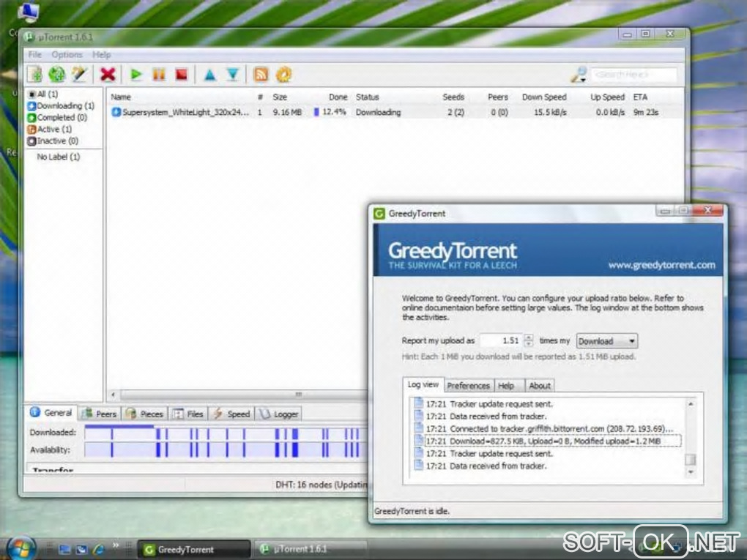Click the Availability bar

[x=226, y=450]
